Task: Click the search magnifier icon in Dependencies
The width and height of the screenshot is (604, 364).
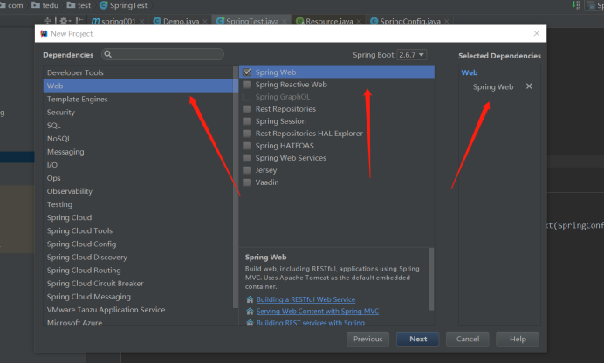Action: click(108, 54)
